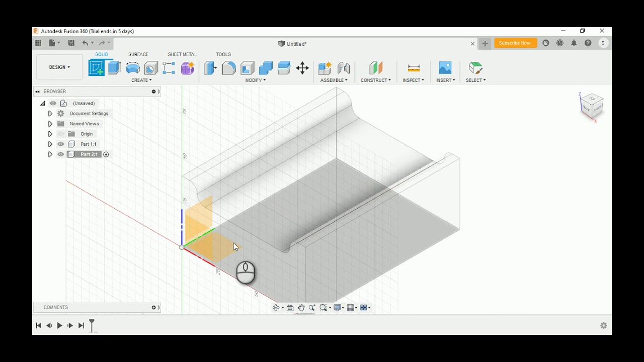Select the Pan hand tool

(301, 308)
